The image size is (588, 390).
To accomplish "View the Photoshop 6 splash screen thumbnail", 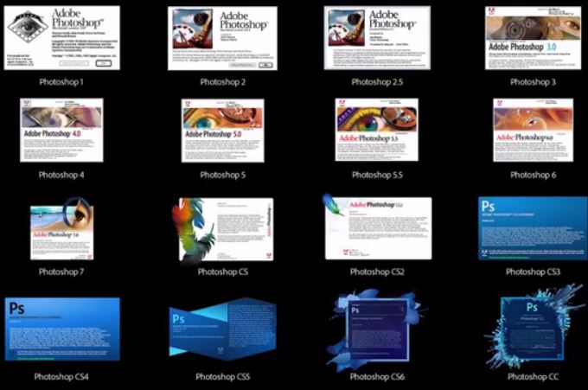I will 534,130.
